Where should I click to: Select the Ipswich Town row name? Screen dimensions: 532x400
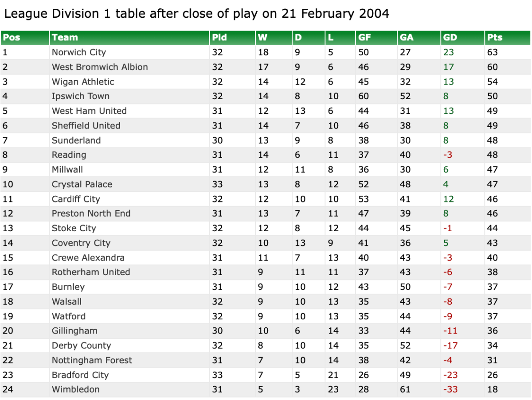tap(81, 96)
